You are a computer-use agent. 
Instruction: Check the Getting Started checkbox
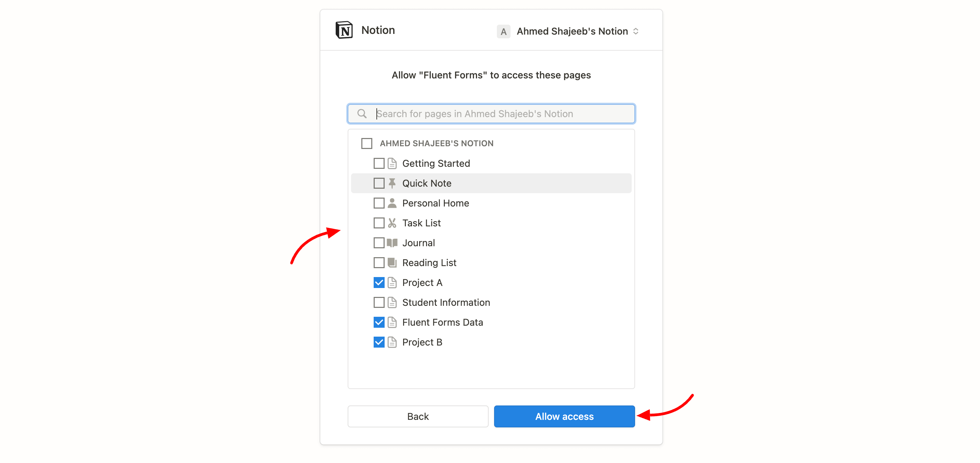(x=378, y=163)
